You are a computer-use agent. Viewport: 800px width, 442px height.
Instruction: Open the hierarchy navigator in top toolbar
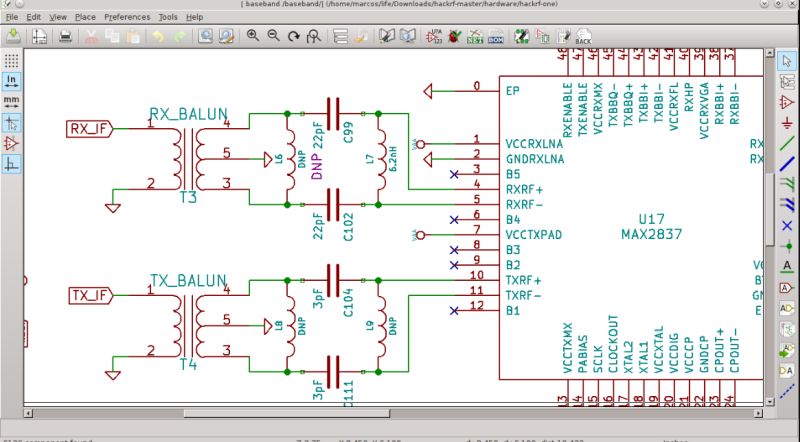tap(340, 36)
